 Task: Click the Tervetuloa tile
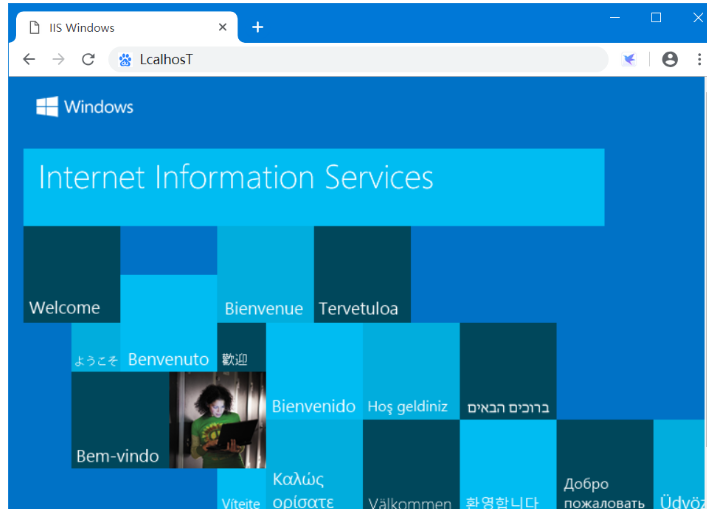[363, 274]
